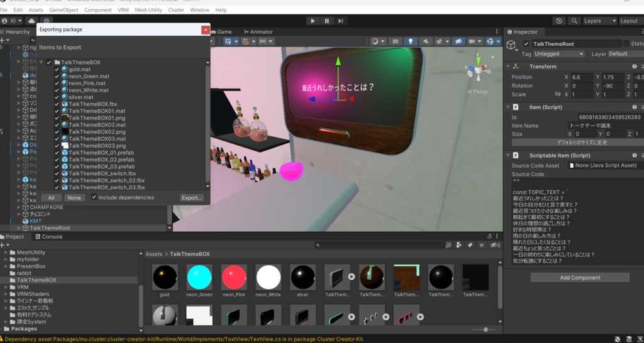
Task: Click the Position X field value 6.6
Action: pos(582,77)
